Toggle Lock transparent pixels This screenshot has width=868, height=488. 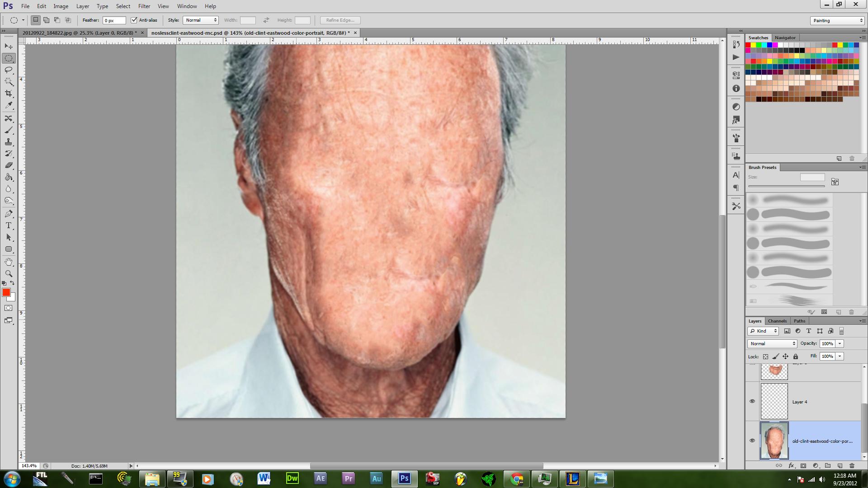765,357
